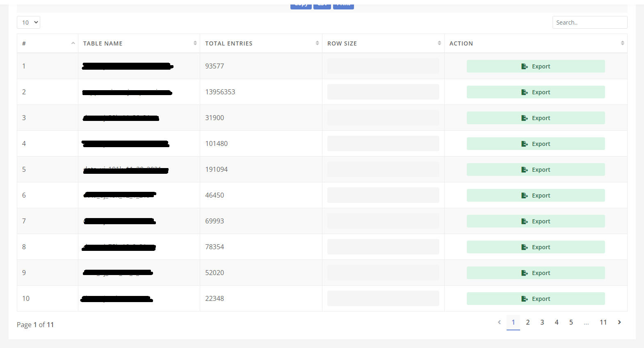Export the table with 93577 entries
The width and height of the screenshot is (644, 348).
[536, 66]
